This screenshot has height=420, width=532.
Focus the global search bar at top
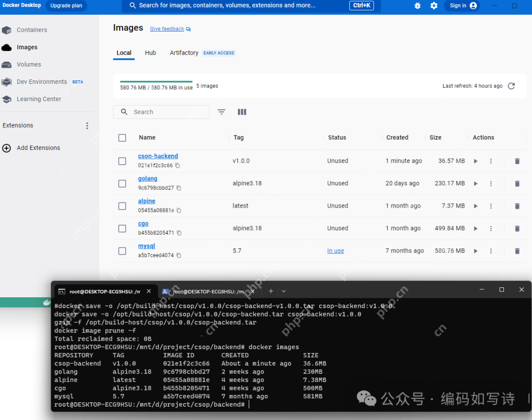click(251, 6)
